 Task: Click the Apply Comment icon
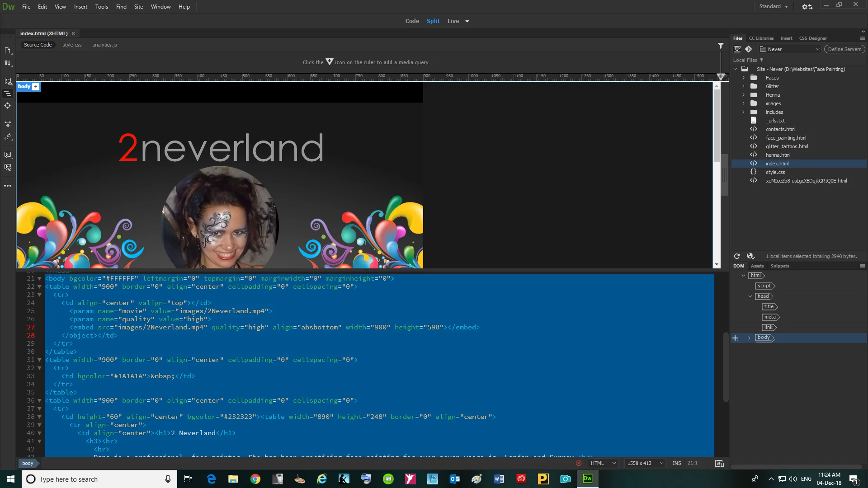pyautogui.click(x=7, y=155)
